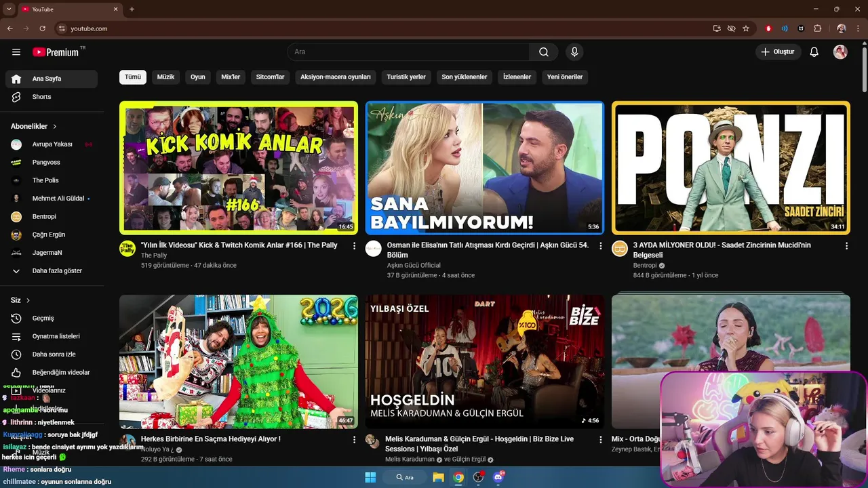Go to Shorts in the sidebar
This screenshot has height=488, width=868.
click(x=52, y=97)
